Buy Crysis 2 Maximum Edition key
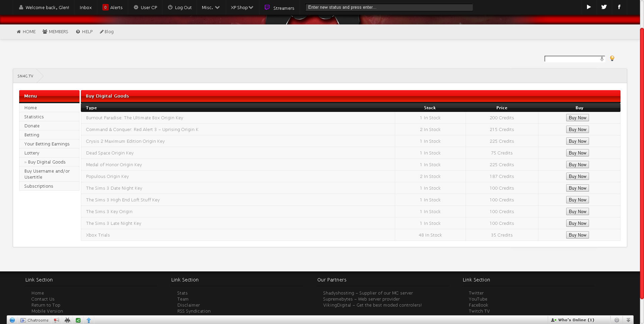The image size is (644, 324). (x=578, y=141)
